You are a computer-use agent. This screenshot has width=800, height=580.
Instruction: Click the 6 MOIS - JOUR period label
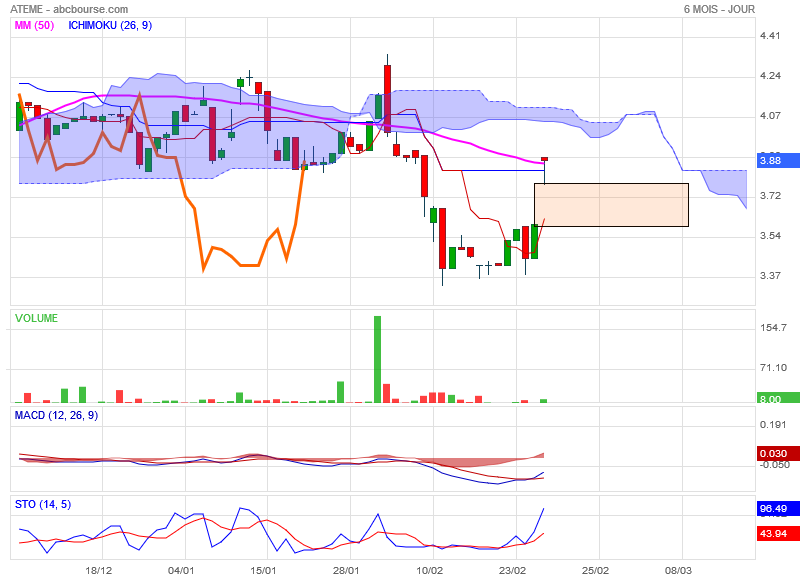[719, 9]
